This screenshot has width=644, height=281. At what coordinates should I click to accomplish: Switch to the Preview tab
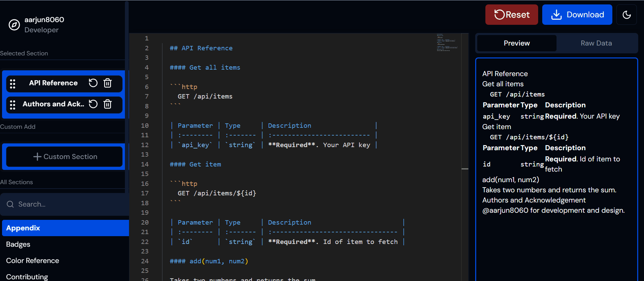(517, 43)
